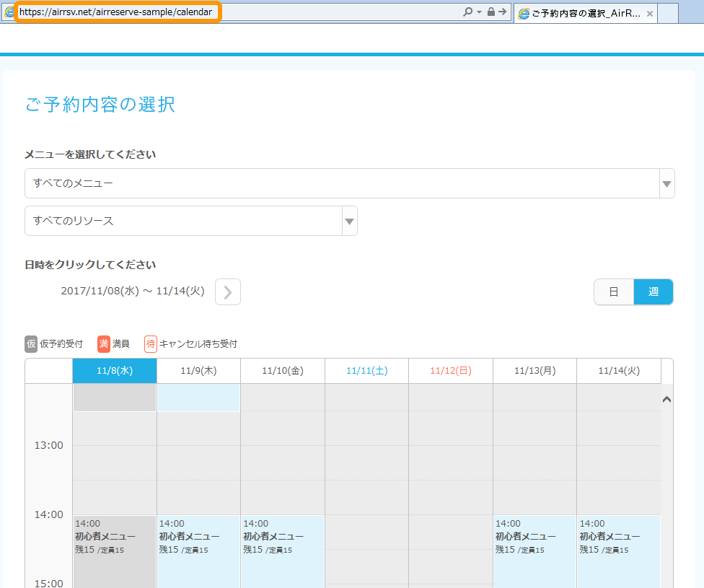704x588 pixels.
Task: Click the 13:00 time label
Action: coord(49,446)
